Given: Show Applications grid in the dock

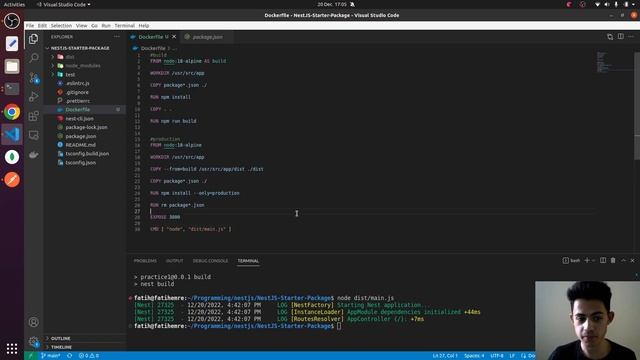Looking at the screenshot, I should tap(12, 349).
